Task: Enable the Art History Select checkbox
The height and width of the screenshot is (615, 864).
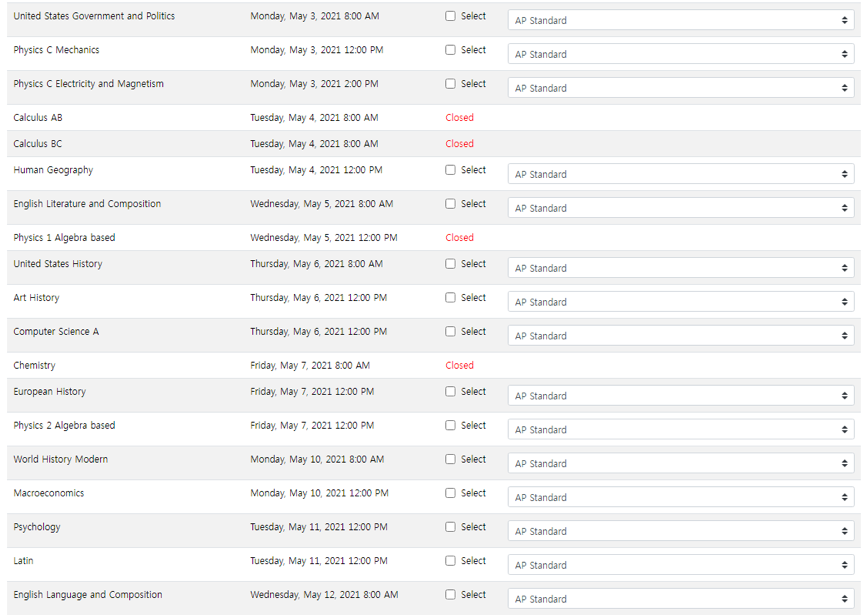Action: pos(450,298)
